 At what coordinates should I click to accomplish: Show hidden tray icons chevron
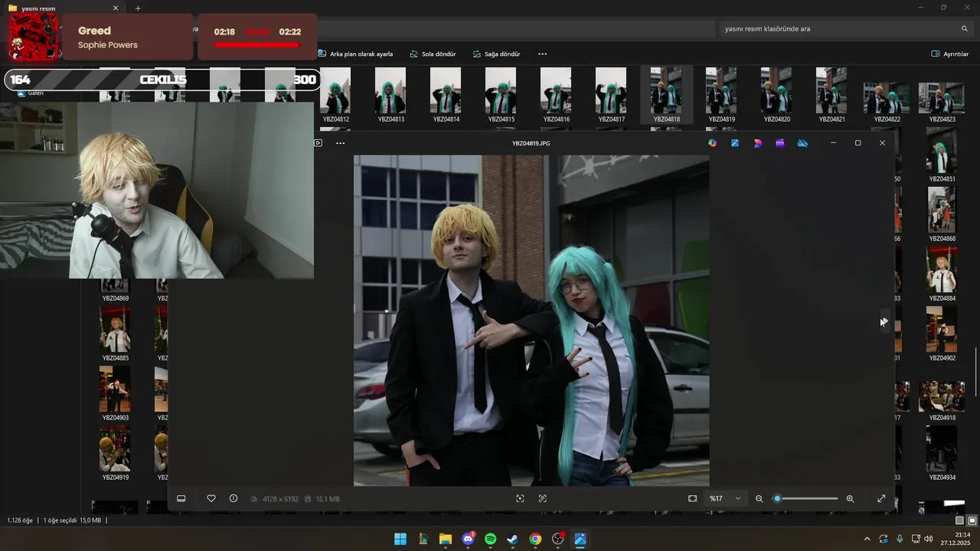point(867,539)
